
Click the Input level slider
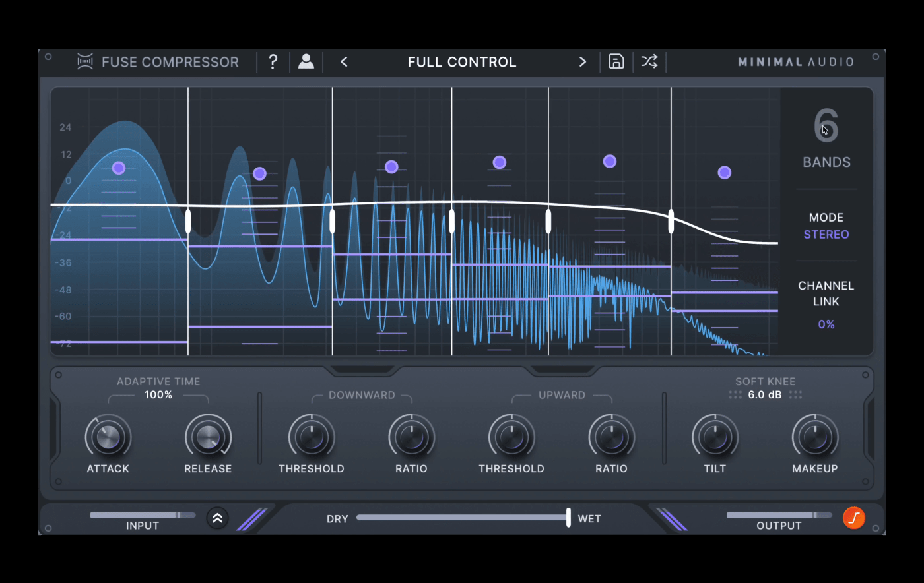click(143, 515)
